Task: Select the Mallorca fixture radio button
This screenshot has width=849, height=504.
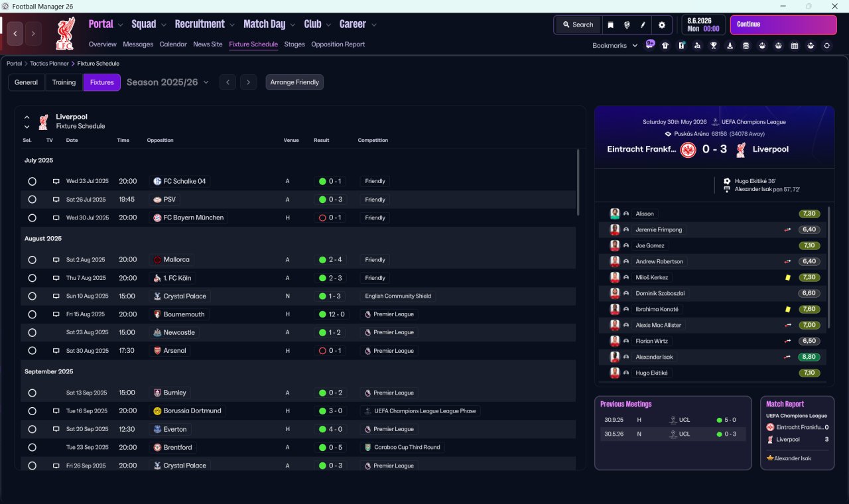Action: (32, 260)
